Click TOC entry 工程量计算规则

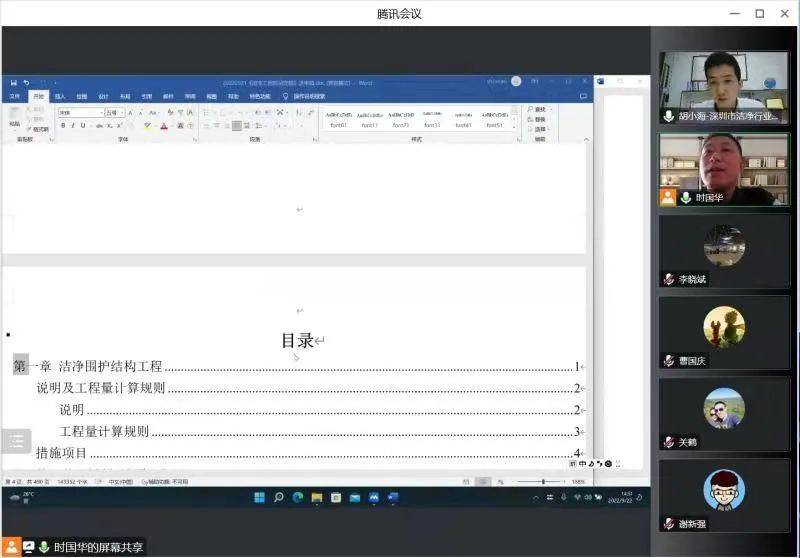(104, 432)
